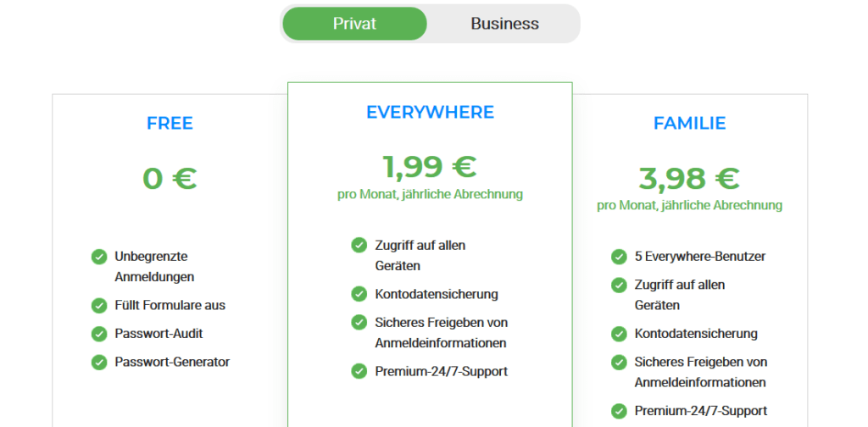
Task: Select the FREE plan heading
Action: pyautogui.click(x=170, y=124)
